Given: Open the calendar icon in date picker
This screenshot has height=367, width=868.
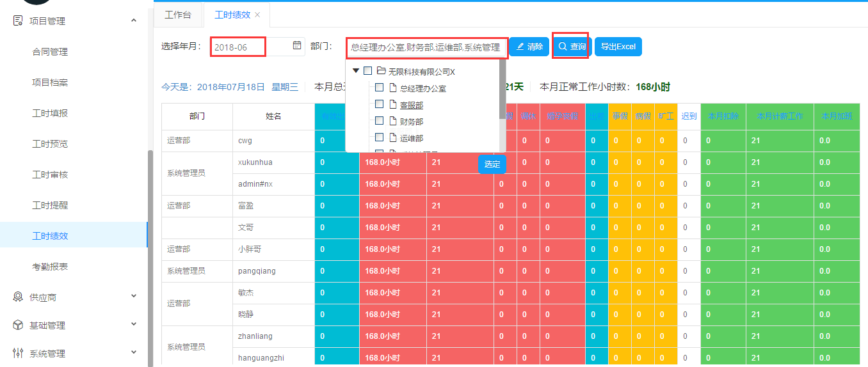Looking at the screenshot, I should pyautogui.click(x=296, y=46).
